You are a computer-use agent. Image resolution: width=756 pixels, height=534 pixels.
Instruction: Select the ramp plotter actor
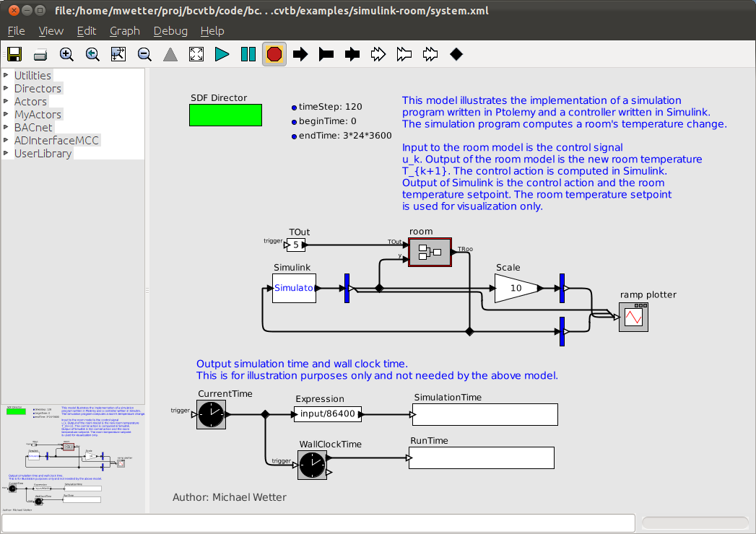pyautogui.click(x=633, y=316)
